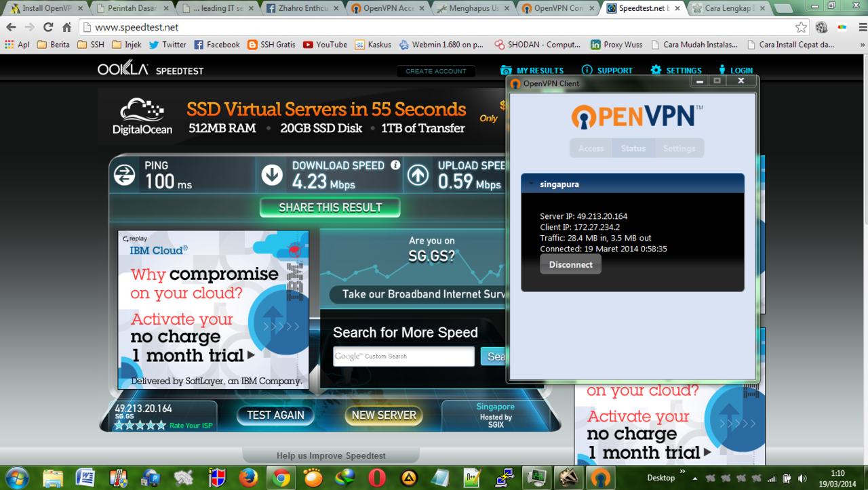Open the YouTube bookmark
The width and height of the screenshot is (868, 490).
tap(325, 45)
